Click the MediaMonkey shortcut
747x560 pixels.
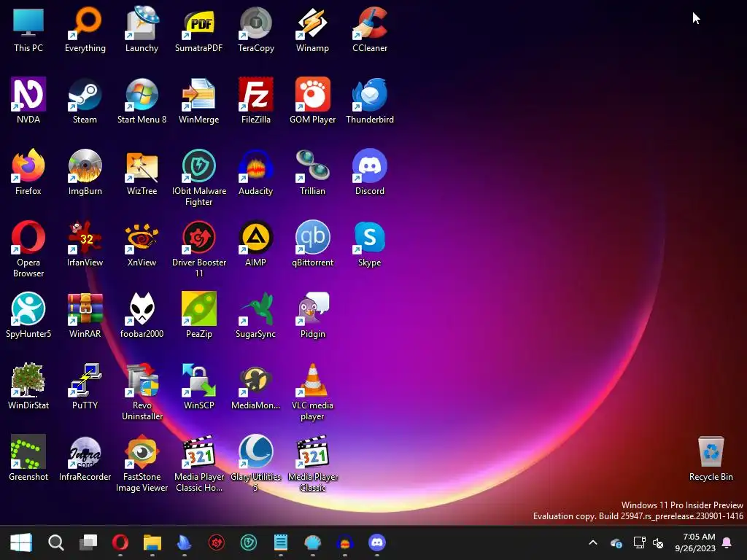pos(256,386)
